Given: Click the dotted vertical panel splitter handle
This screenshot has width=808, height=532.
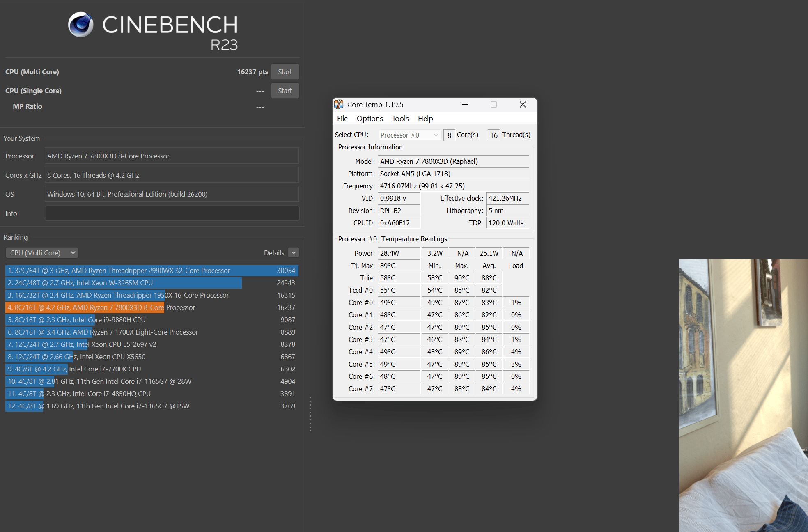Looking at the screenshot, I should click(x=310, y=414).
